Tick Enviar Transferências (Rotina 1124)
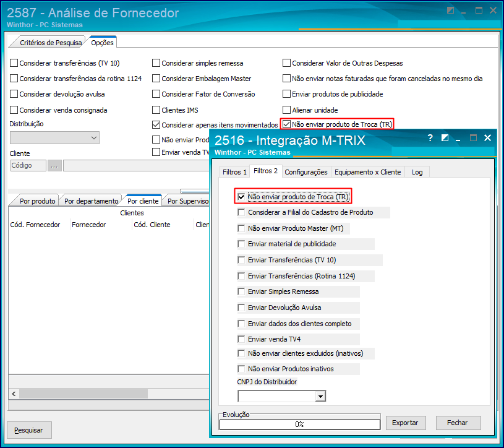504x448 pixels. pyautogui.click(x=241, y=276)
